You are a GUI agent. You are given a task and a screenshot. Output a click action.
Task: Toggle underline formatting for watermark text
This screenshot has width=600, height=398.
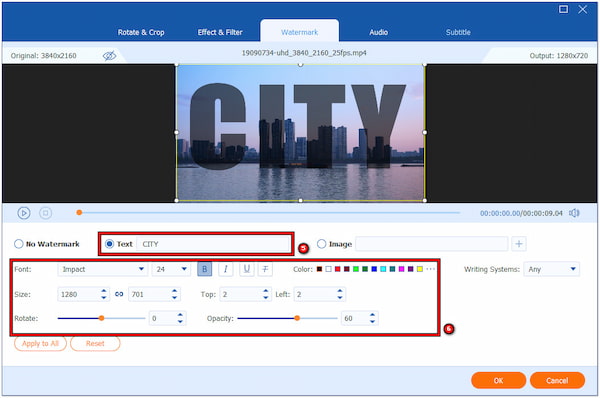(x=247, y=269)
